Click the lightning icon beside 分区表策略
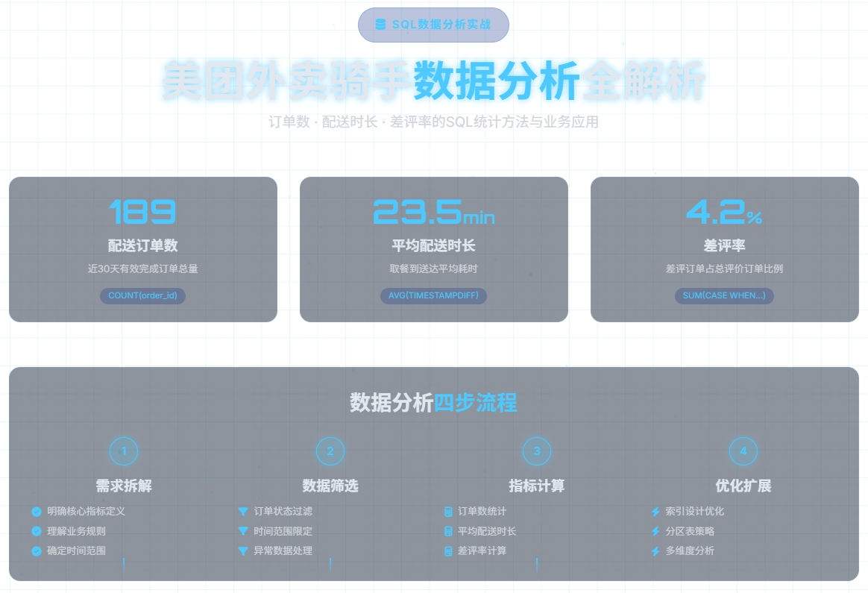Viewport: 868px width, 593px height. pyautogui.click(x=655, y=532)
